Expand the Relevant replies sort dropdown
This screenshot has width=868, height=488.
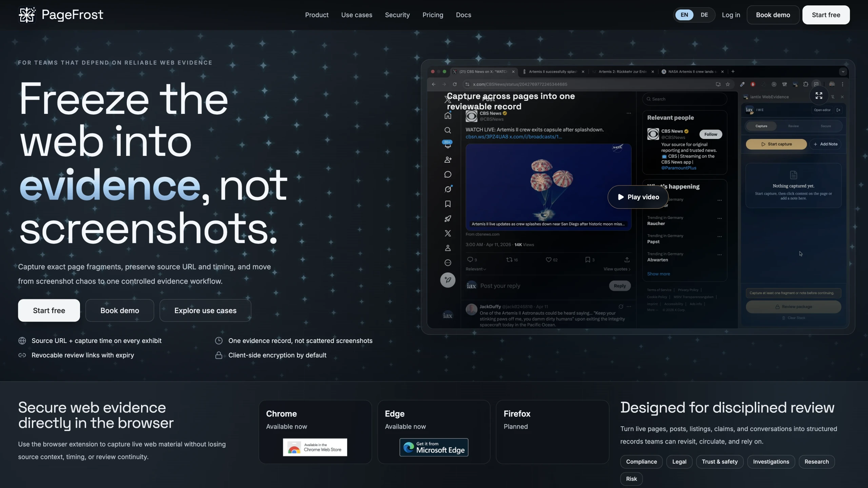click(x=476, y=269)
